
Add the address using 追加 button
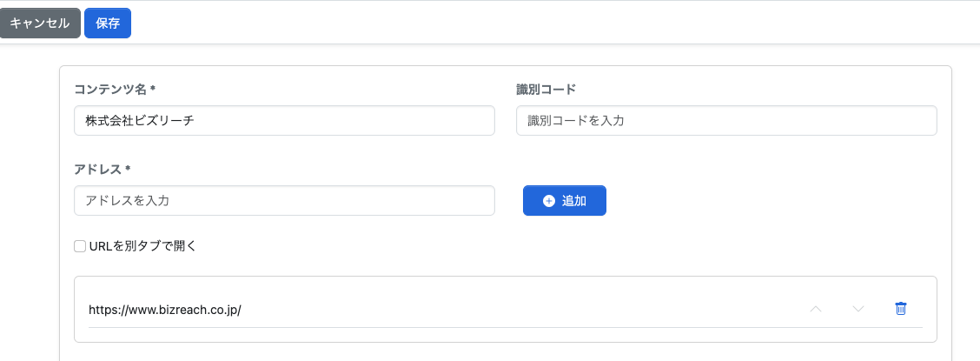click(x=565, y=201)
